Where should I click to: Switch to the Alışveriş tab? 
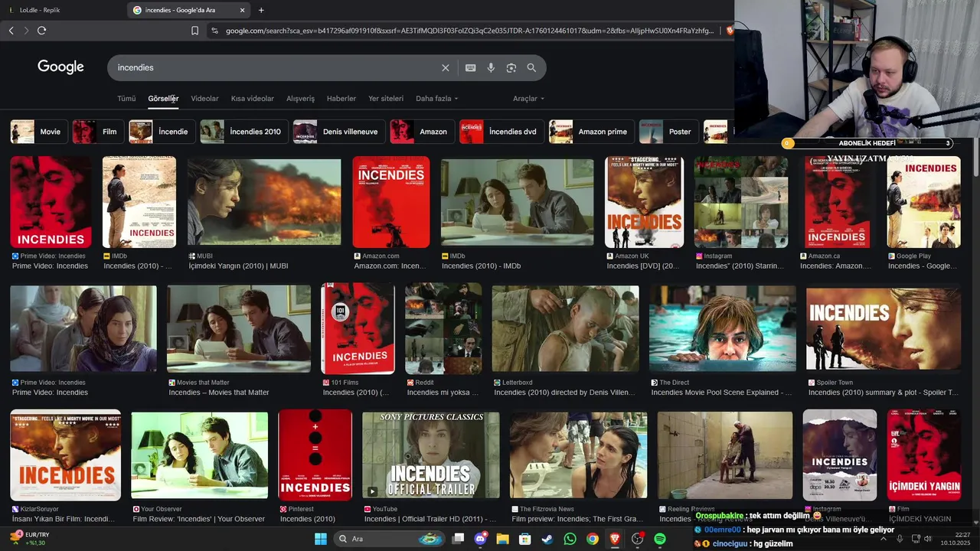click(300, 99)
